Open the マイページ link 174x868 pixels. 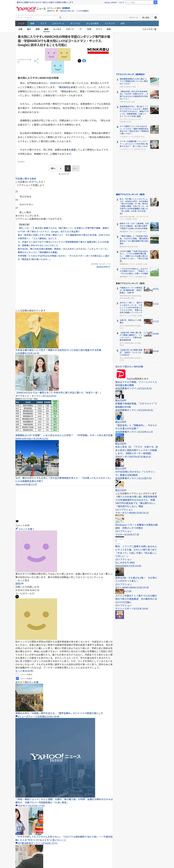tap(133, 18)
